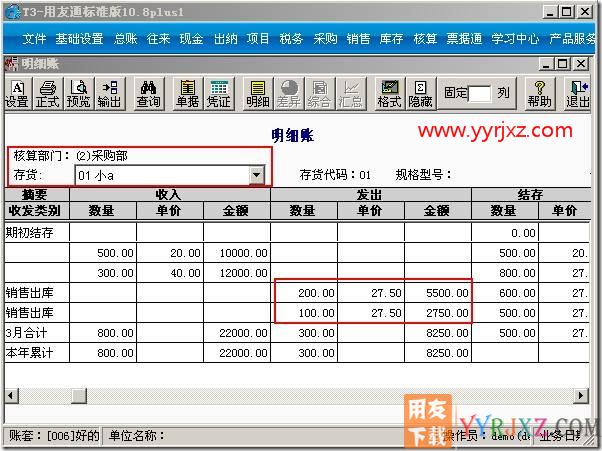Open the 格式 format toolbar icon
This screenshot has width=602, height=451.
click(x=390, y=94)
